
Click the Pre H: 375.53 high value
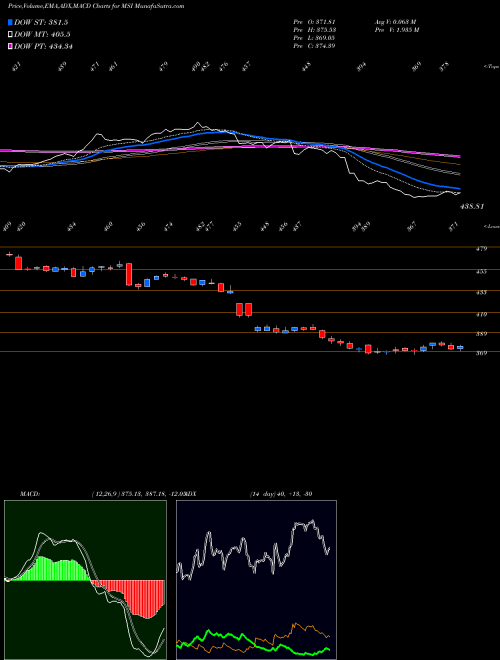pos(314,30)
